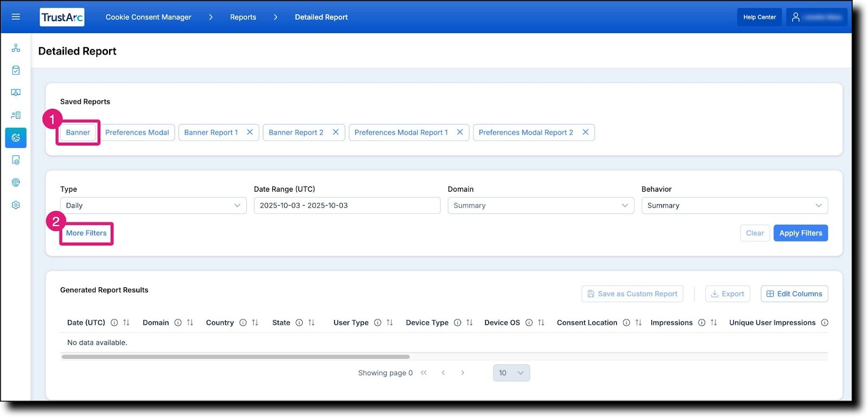Open the hamburger navigation menu
This screenshot has height=417, width=868.
tap(16, 17)
